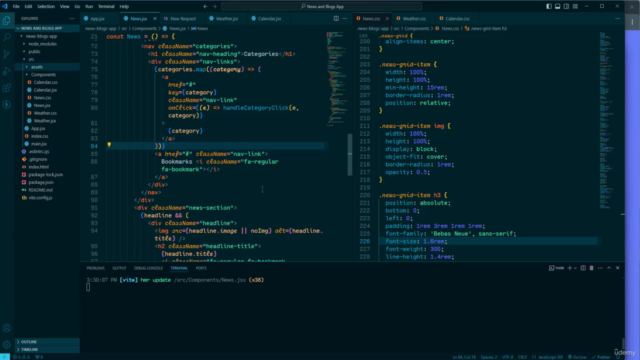Viewport: 640px width, 360px height.
Task: Kill the terminal with trash icon
Action: point(591,268)
